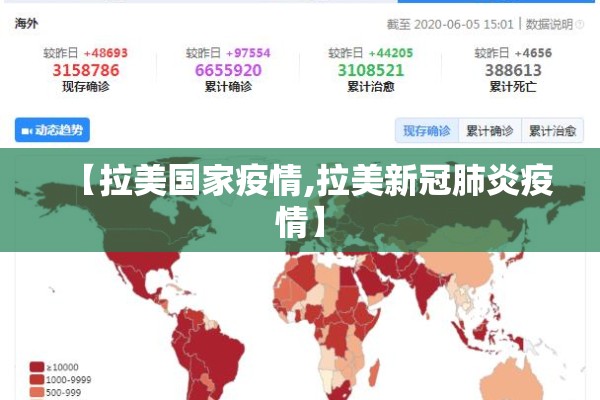This screenshot has width=600, height=400.
Task: Click the 累计死亡 label under 388613
Action: [x=513, y=87]
